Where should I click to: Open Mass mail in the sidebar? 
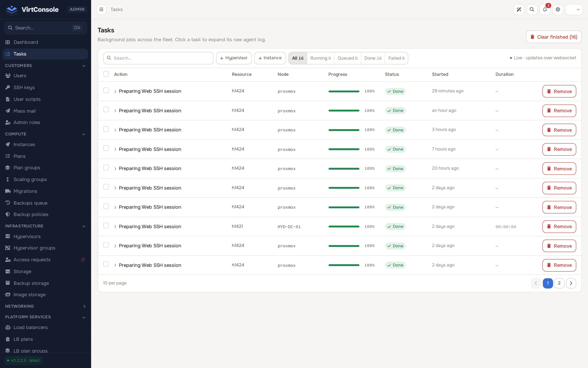coord(45,111)
